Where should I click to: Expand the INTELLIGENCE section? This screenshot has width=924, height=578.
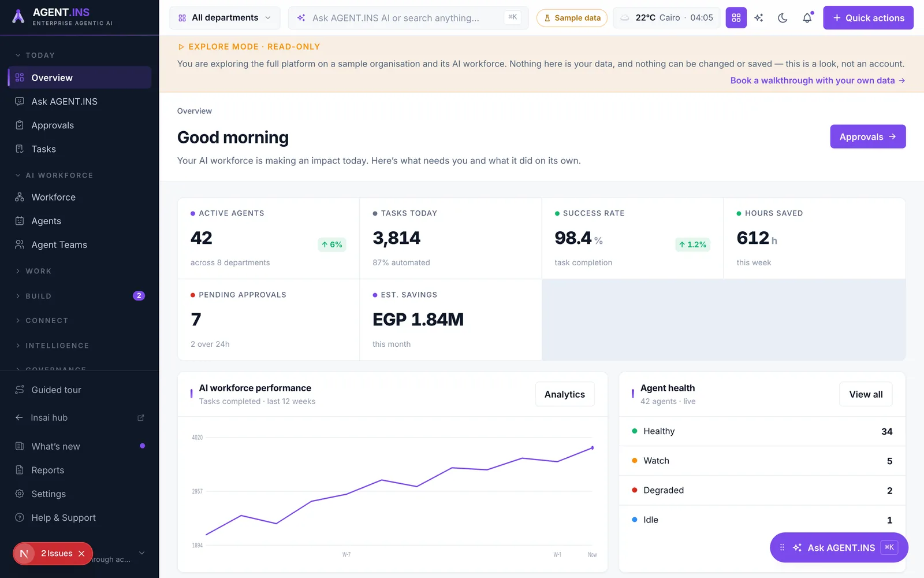(x=52, y=346)
